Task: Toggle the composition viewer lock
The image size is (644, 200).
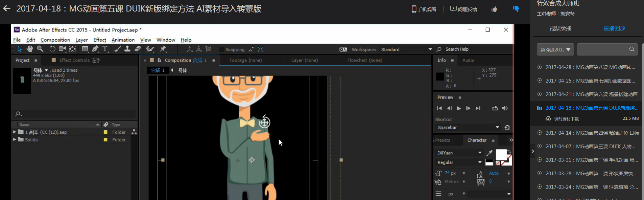Action: (x=159, y=60)
